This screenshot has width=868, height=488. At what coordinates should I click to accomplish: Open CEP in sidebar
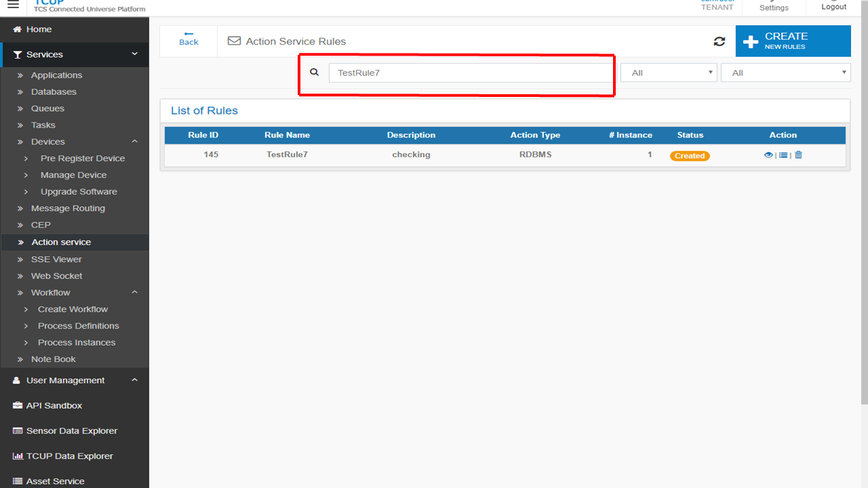(41, 224)
